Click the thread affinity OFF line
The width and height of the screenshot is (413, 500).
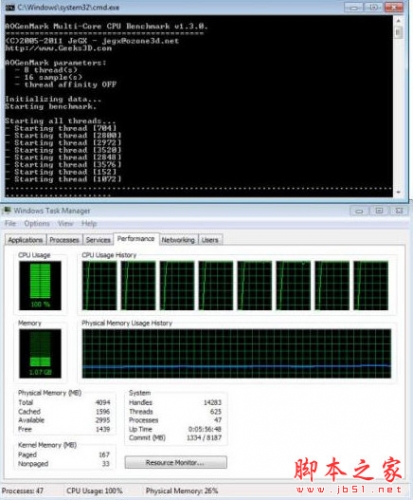point(66,85)
